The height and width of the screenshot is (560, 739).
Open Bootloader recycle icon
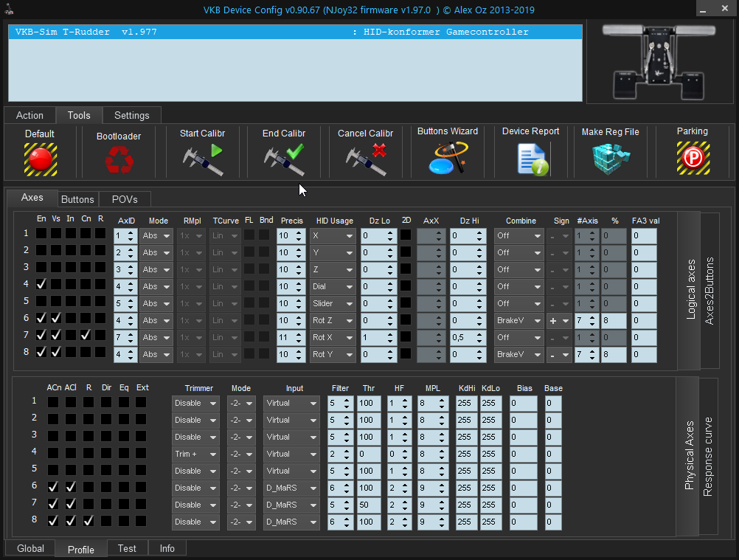[119, 160]
